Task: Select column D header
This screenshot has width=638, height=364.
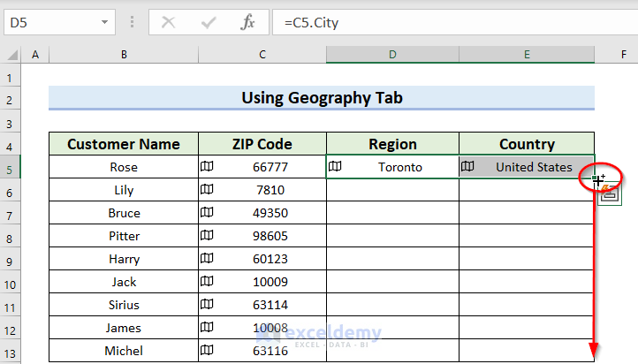Action: tap(392, 55)
